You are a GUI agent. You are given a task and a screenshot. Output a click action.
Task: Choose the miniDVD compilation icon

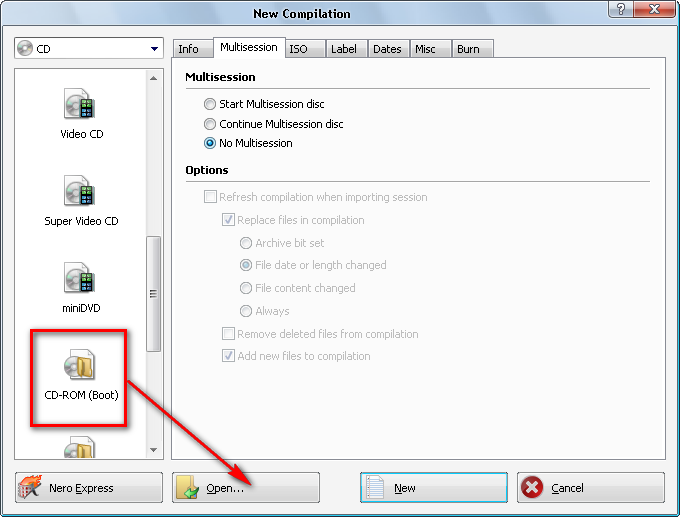(x=79, y=278)
